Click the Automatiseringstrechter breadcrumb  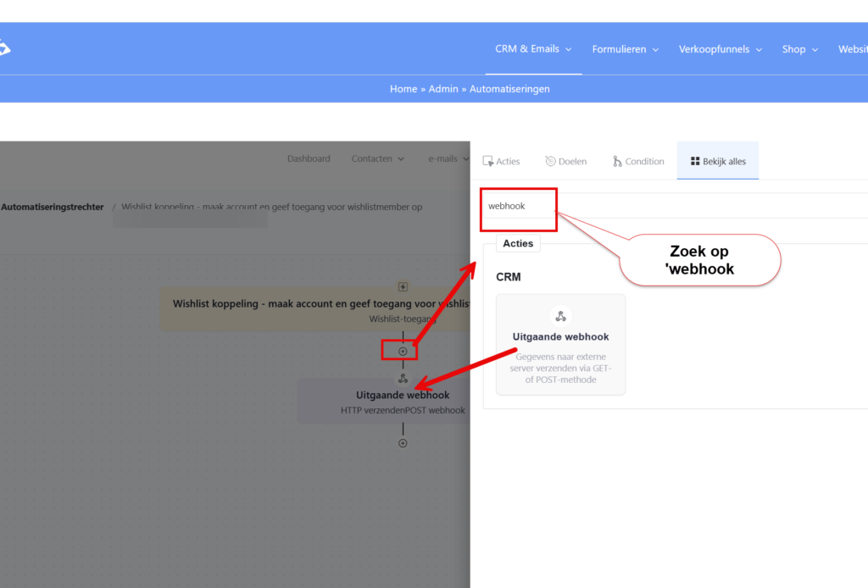(53, 207)
